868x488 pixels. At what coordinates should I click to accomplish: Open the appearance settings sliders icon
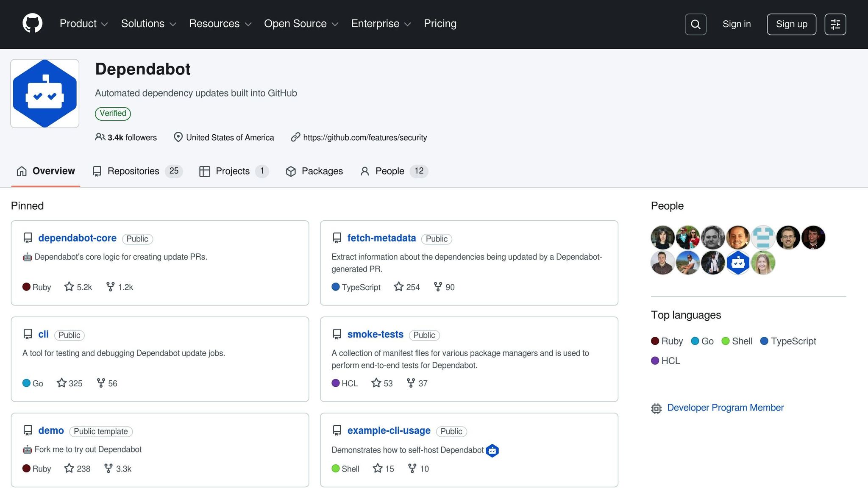tap(835, 24)
